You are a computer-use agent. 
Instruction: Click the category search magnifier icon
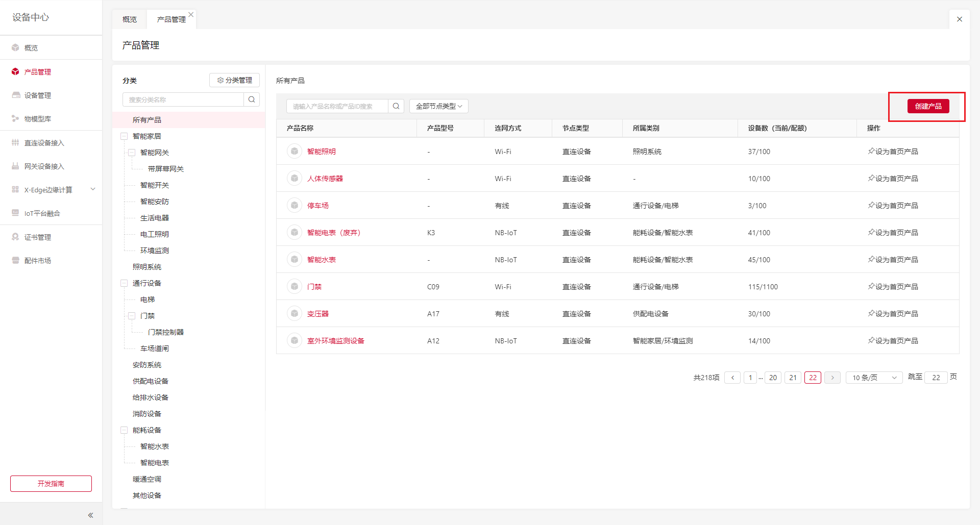tap(252, 99)
